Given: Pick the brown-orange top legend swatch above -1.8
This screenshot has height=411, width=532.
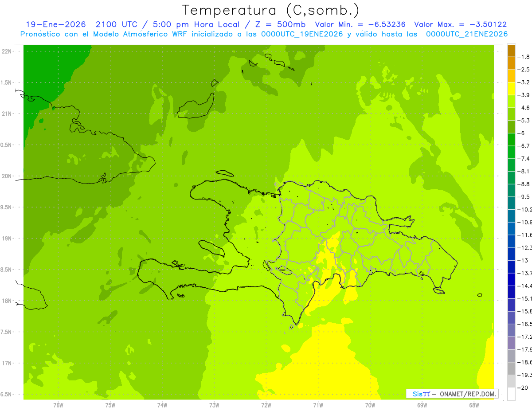Looking at the screenshot, I should coord(511,51).
